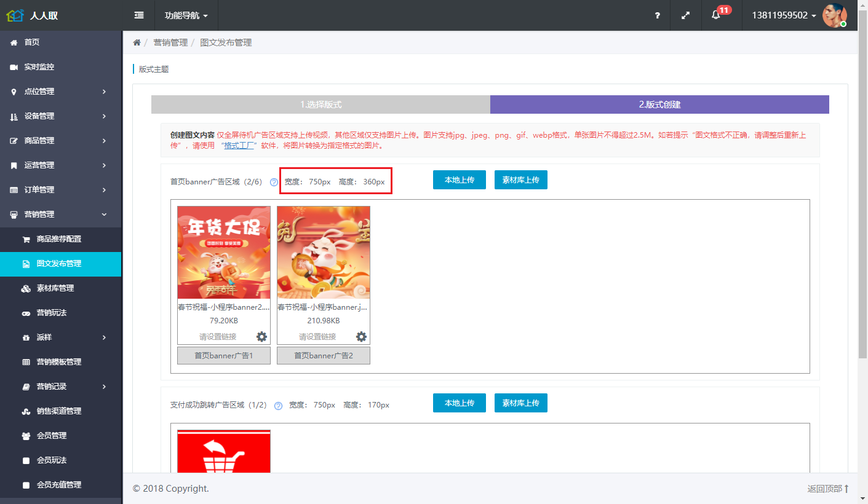Switch to step 1.选择版式 tab
The image size is (868, 504).
click(321, 104)
